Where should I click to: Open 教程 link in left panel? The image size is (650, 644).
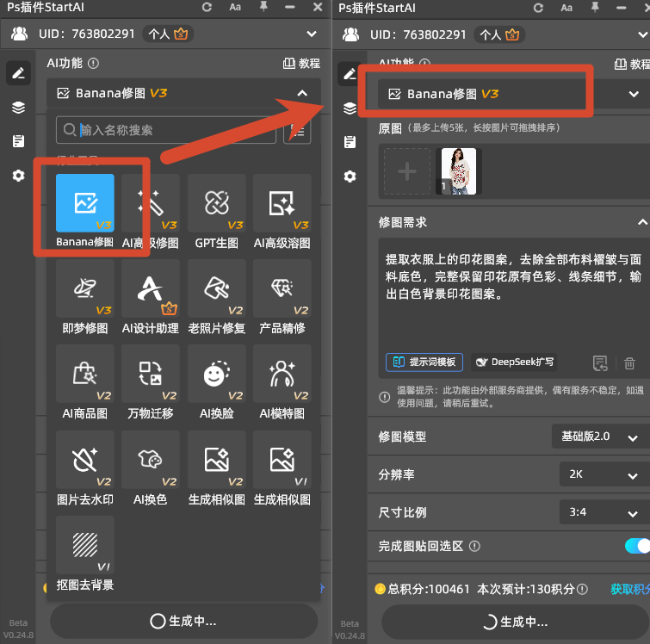point(301,64)
